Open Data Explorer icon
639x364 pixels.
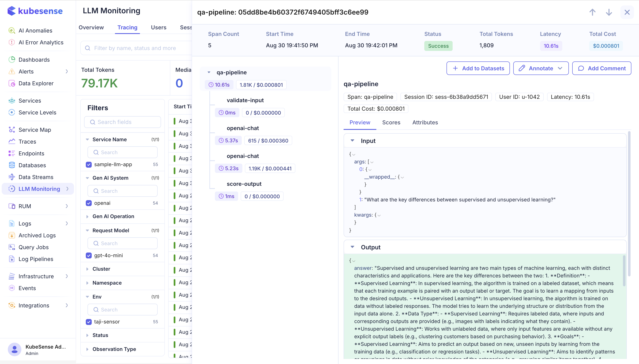(x=11, y=83)
